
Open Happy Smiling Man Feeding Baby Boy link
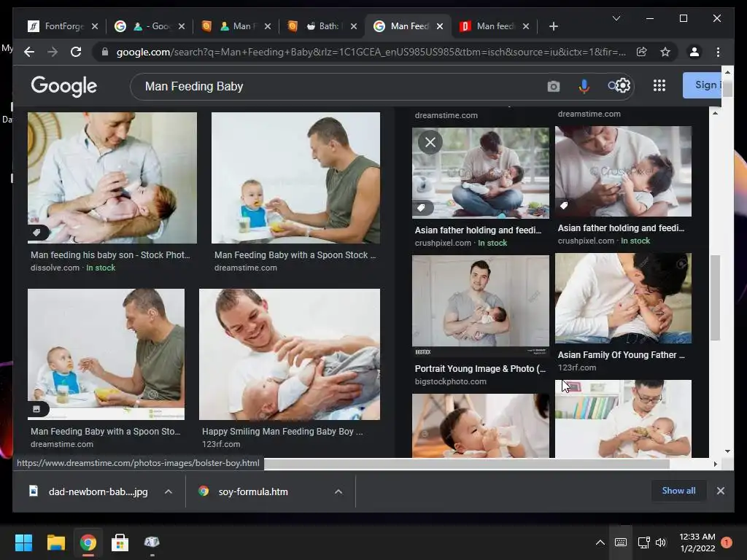pos(282,432)
